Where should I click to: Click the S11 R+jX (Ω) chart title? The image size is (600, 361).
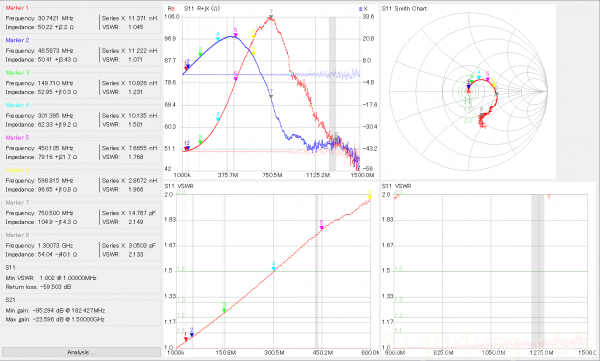(202, 8)
